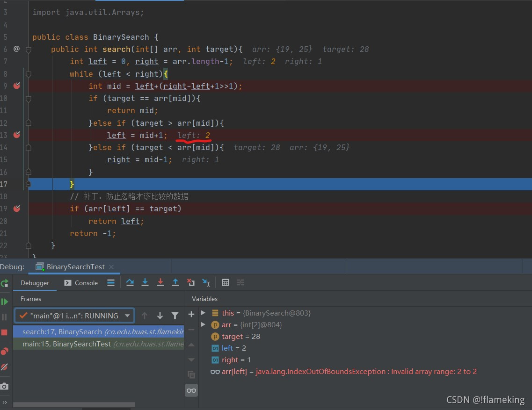The width and height of the screenshot is (532, 410).
Task: Select variable target = 28
Action: pyautogui.click(x=241, y=337)
